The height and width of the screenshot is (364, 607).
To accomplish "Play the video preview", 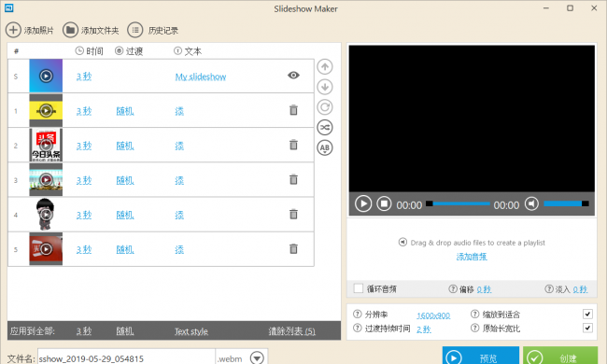I will [x=363, y=203].
